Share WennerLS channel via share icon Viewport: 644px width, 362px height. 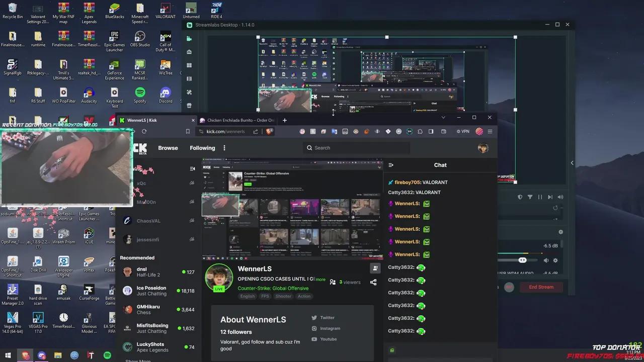click(x=373, y=282)
